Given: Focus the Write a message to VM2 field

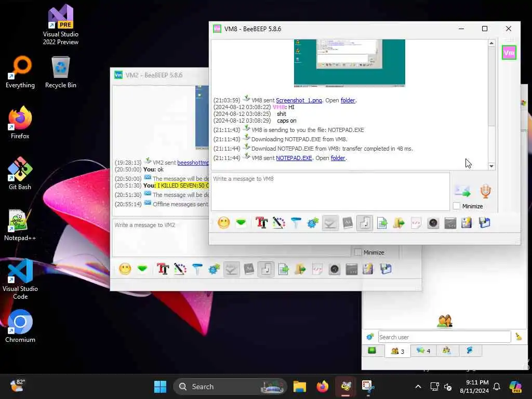Looking at the screenshot, I should click(231, 237).
